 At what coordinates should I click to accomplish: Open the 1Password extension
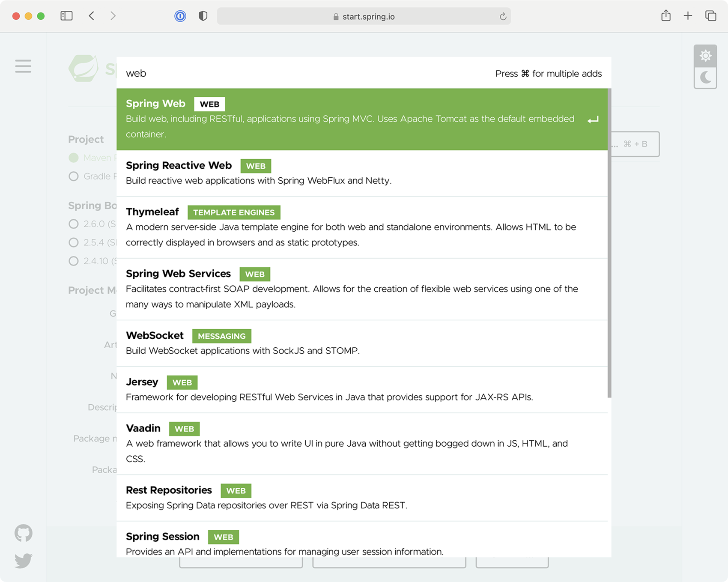(180, 16)
